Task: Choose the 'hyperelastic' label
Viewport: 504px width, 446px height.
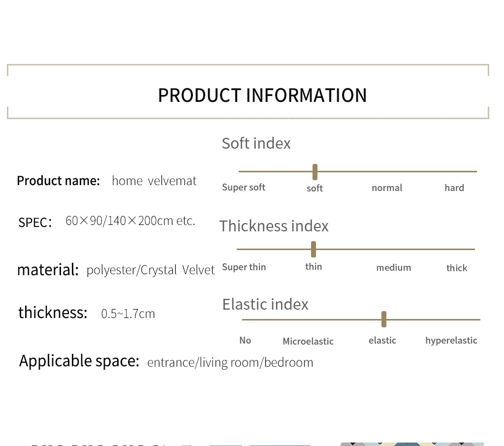Action: click(x=451, y=341)
